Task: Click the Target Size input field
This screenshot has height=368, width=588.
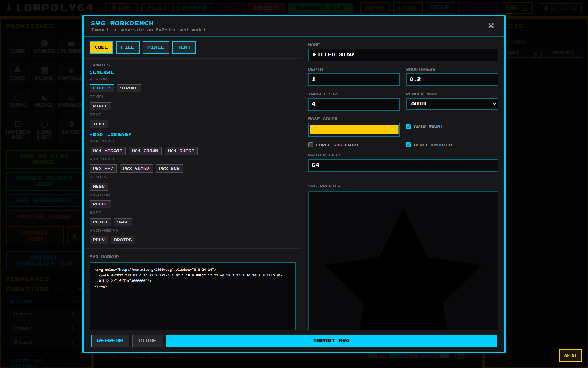Action: click(x=354, y=104)
